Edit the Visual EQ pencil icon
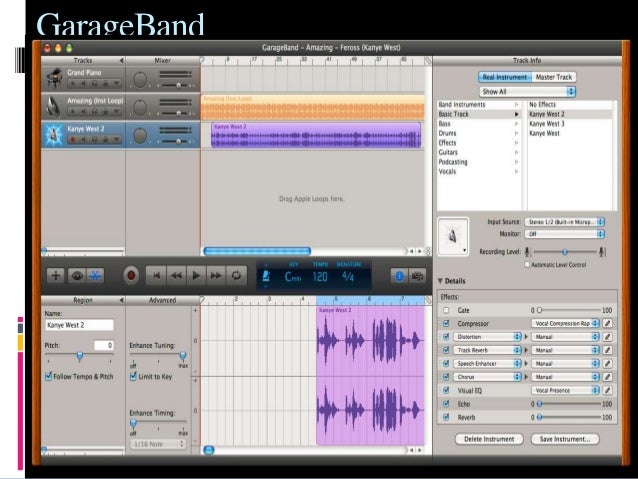Screen dimensions: 638x479 [607, 390]
